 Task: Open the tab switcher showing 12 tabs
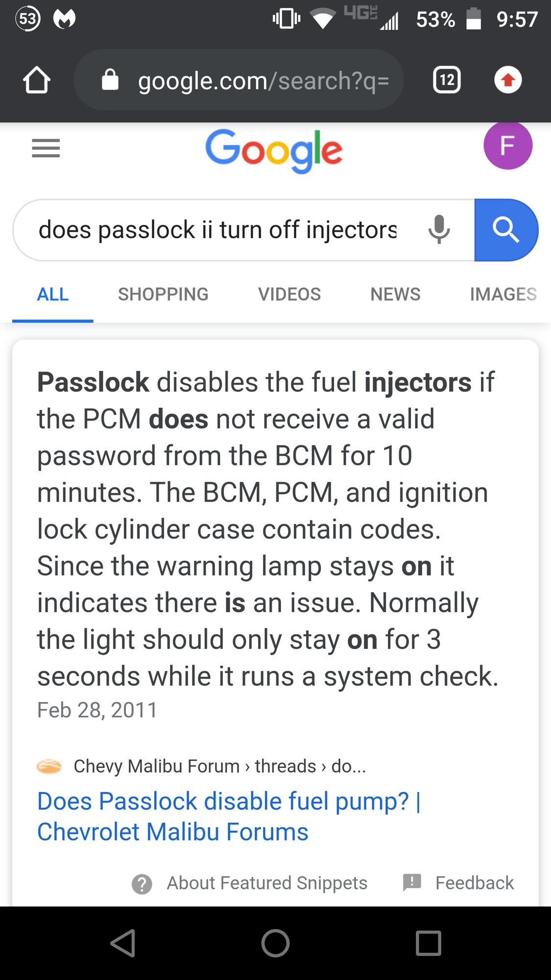[x=447, y=80]
